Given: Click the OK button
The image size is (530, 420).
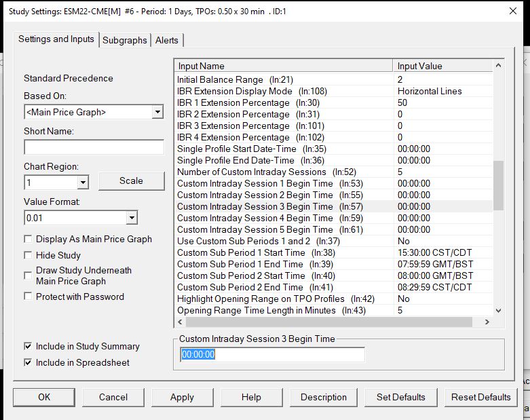Looking at the screenshot, I should click(x=44, y=397).
